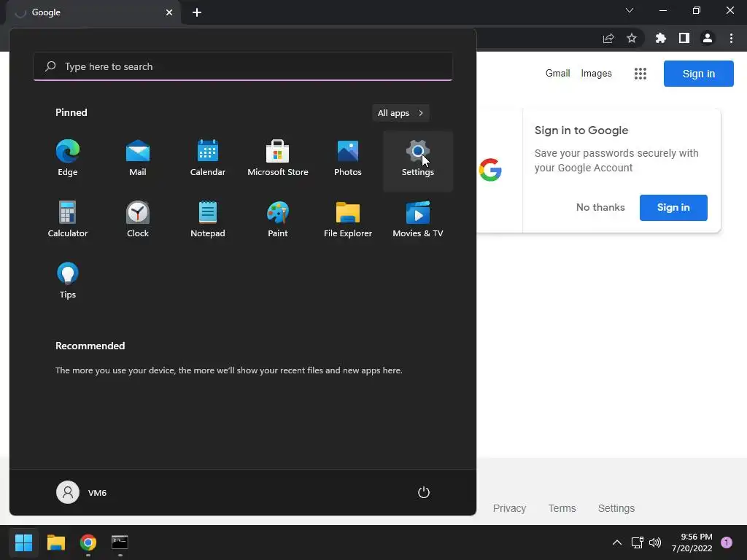Open a new Chrome tab
The image size is (747, 560).
[x=197, y=12]
